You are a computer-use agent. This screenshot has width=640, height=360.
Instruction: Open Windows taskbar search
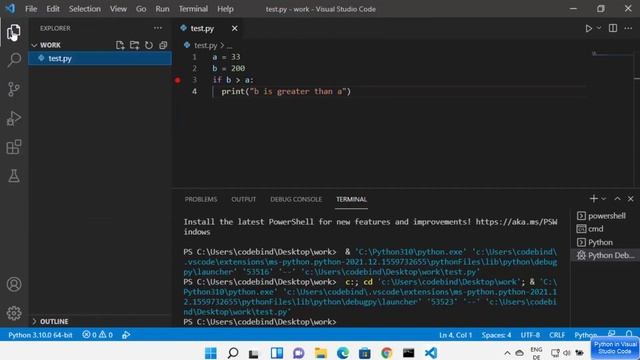point(233,353)
